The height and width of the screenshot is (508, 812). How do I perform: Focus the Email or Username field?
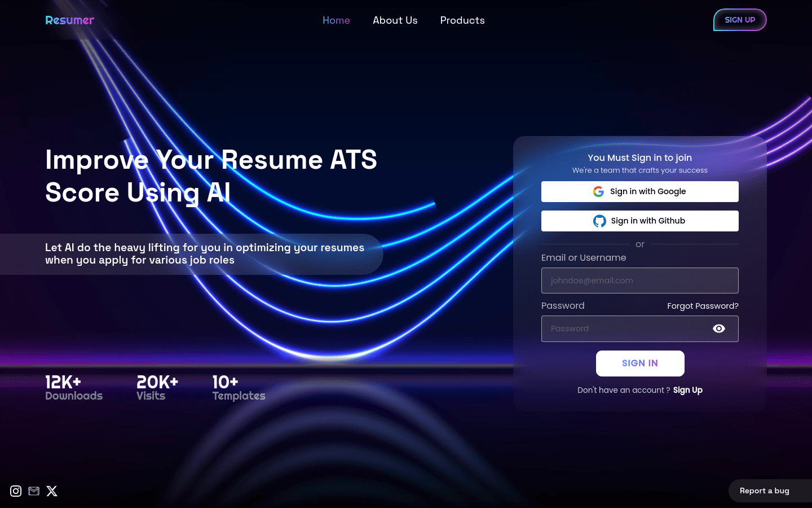[639, 281]
